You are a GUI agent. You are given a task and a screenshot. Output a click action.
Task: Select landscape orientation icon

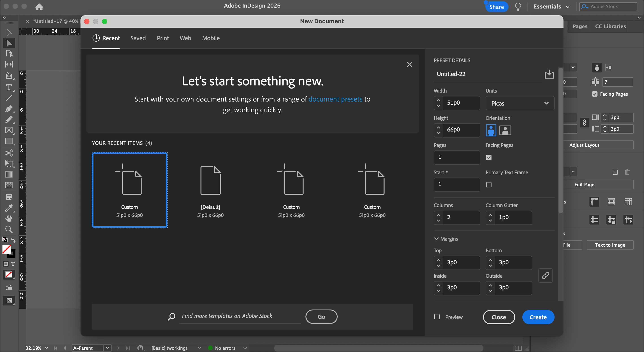pos(505,130)
